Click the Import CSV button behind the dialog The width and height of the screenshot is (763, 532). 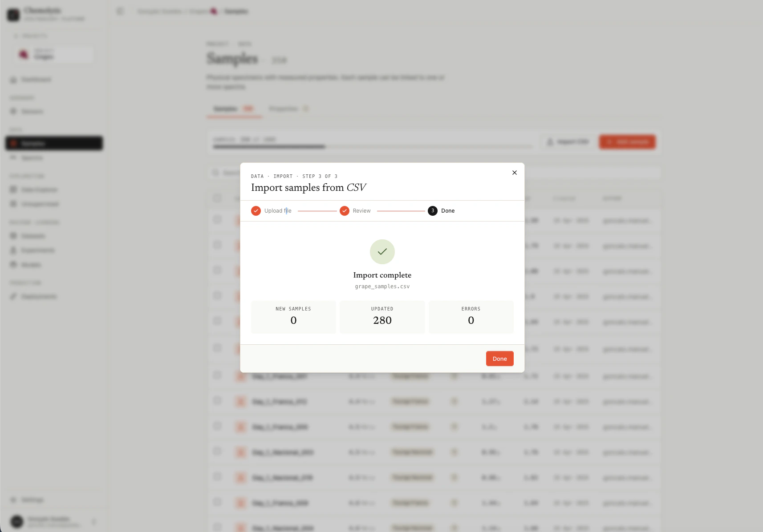[x=568, y=142]
